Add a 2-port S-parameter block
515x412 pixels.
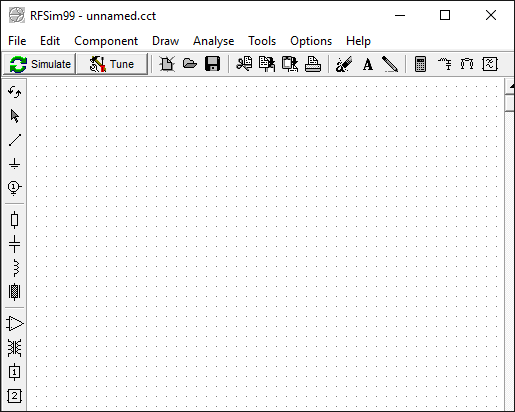click(14, 396)
